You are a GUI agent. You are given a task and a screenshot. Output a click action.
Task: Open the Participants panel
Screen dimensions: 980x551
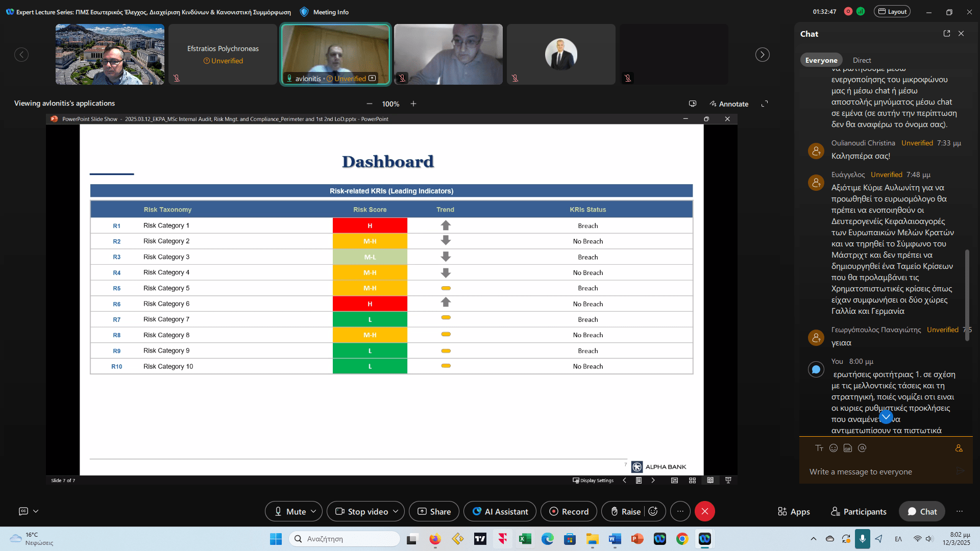pos(859,511)
